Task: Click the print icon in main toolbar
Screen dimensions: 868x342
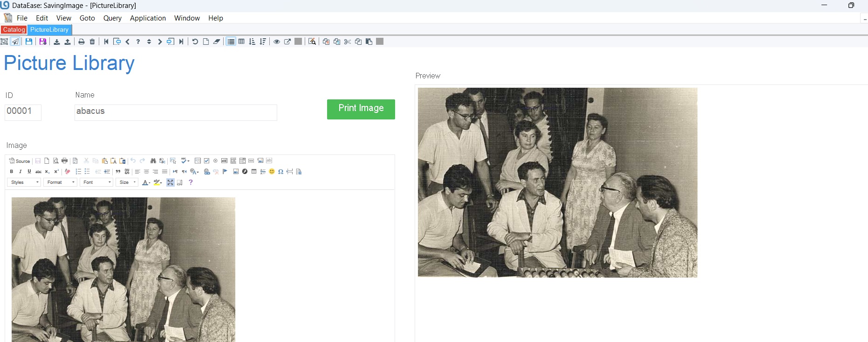Action: click(82, 42)
